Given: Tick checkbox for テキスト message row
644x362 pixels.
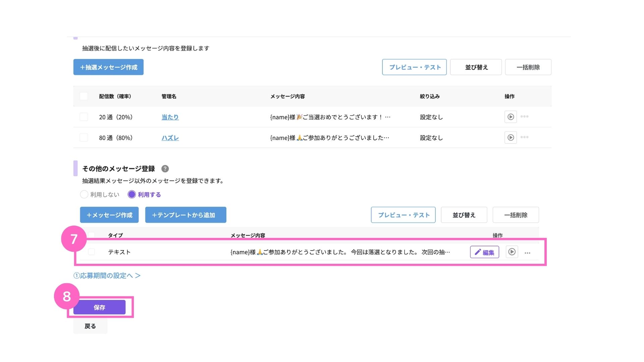Looking at the screenshot, I should pos(91,252).
